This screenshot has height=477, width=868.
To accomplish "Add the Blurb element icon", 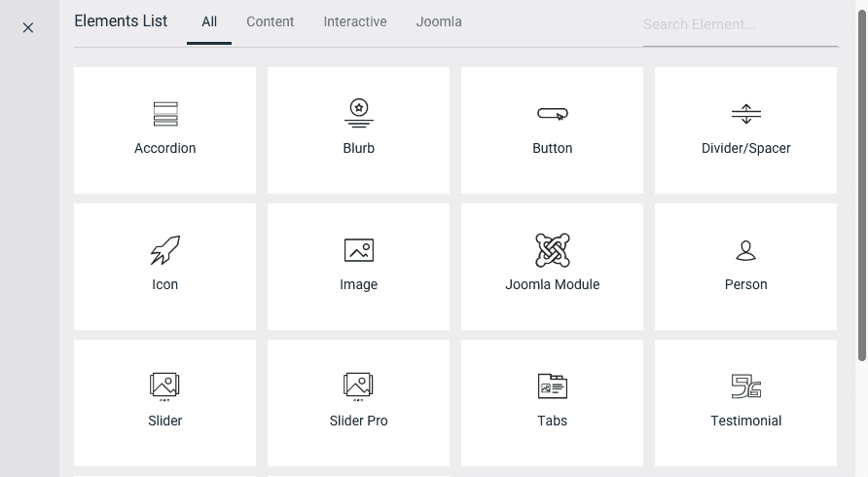I will click(359, 114).
